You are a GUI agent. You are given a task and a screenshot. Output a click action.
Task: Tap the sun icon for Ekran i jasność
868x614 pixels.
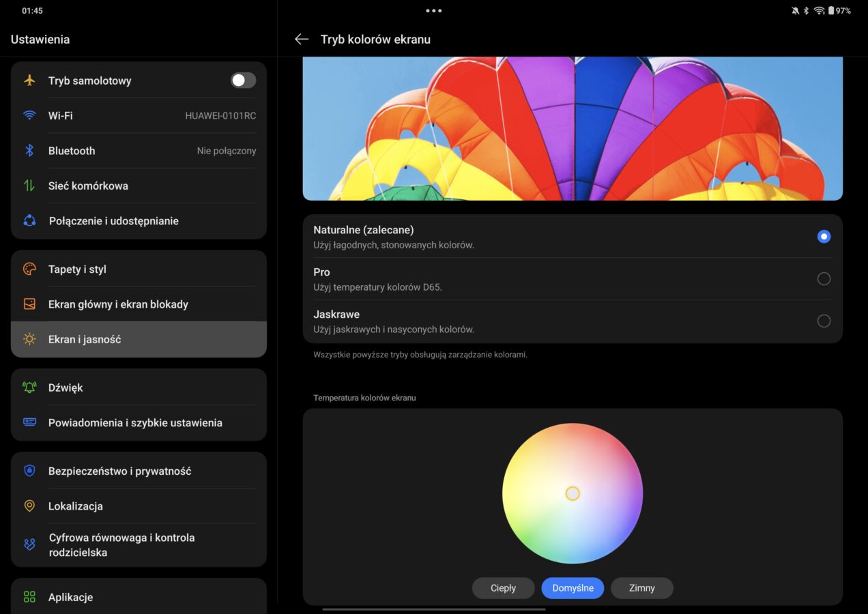pos(29,339)
